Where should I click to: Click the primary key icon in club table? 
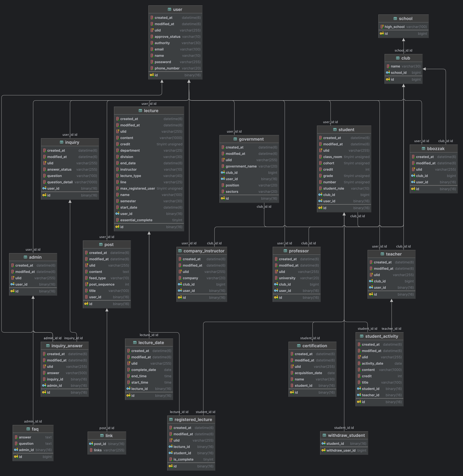(x=388, y=79)
